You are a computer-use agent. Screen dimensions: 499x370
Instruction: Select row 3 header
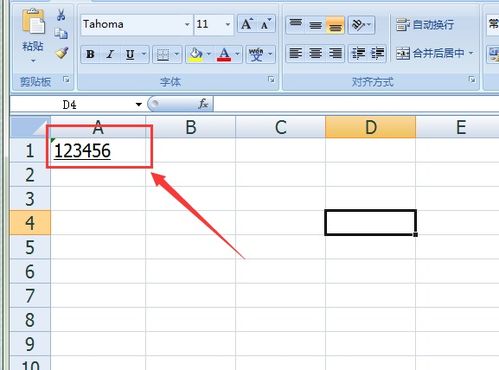click(30, 199)
